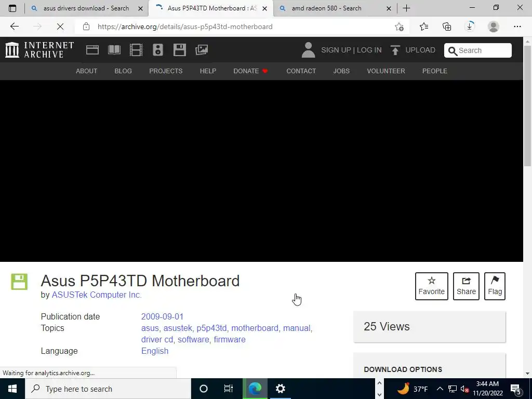
Task: Open VOLUNTEER menu item
Action: [386, 71]
